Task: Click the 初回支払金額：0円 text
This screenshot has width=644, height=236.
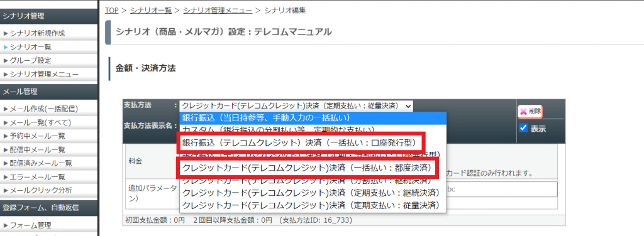Action: [155, 220]
